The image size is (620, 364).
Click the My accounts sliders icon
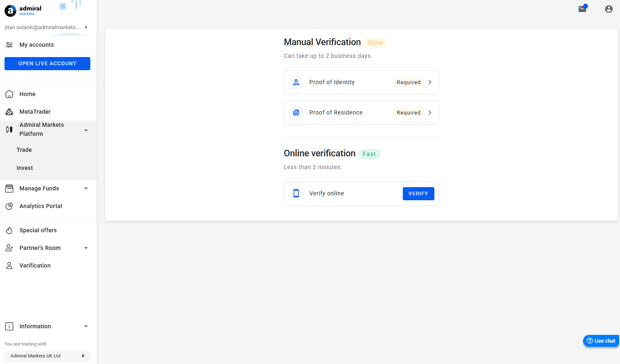pos(9,45)
